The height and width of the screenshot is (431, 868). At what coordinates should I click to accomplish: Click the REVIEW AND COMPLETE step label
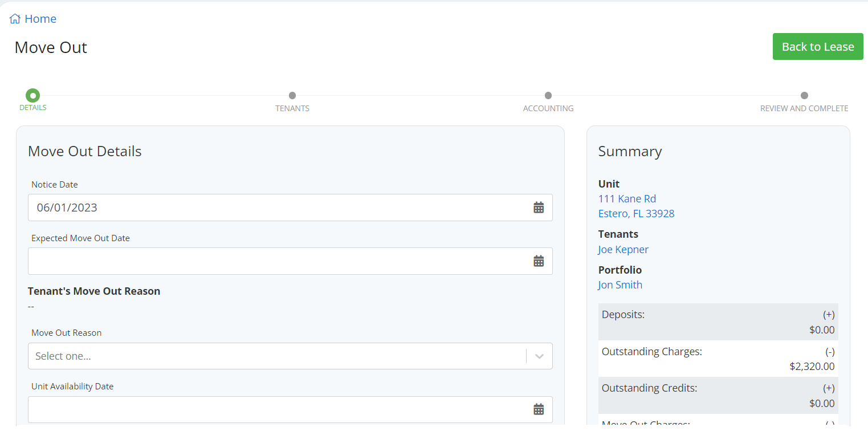click(x=804, y=108)
